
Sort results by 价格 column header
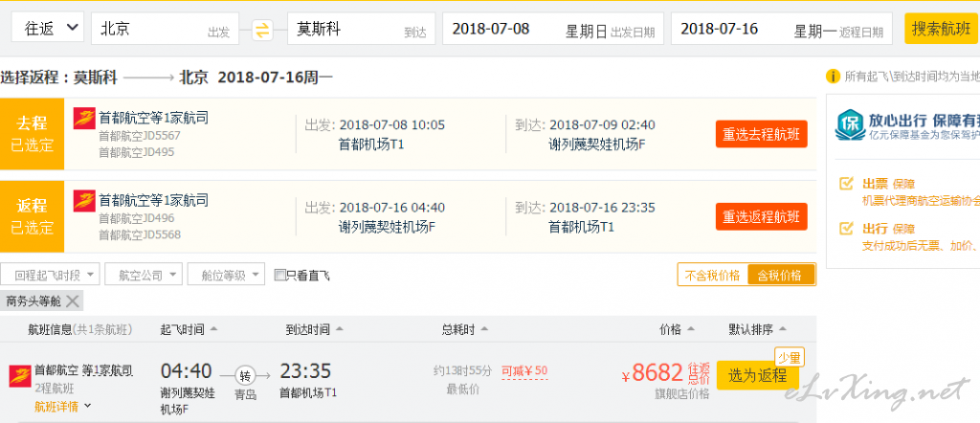coord(677,329)
